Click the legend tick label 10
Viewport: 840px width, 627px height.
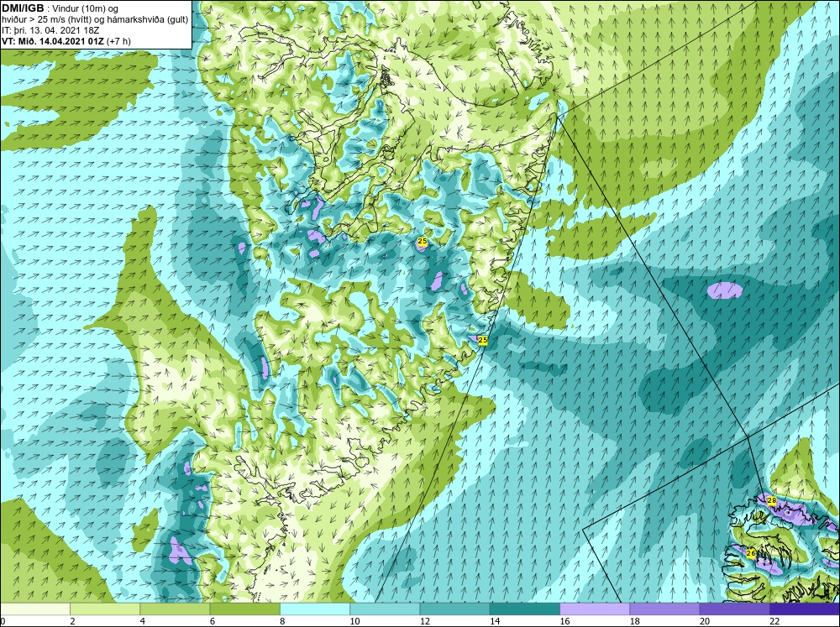[354, 621]
